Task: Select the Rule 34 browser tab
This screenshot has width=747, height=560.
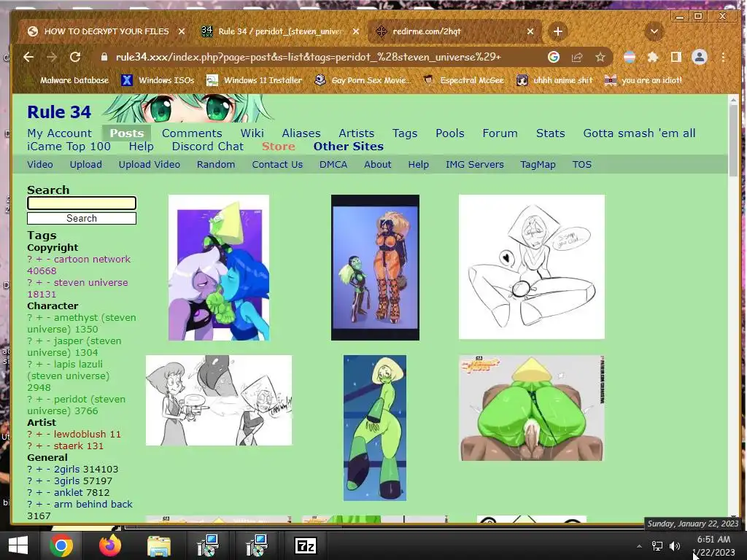Action: click(280, 31)
